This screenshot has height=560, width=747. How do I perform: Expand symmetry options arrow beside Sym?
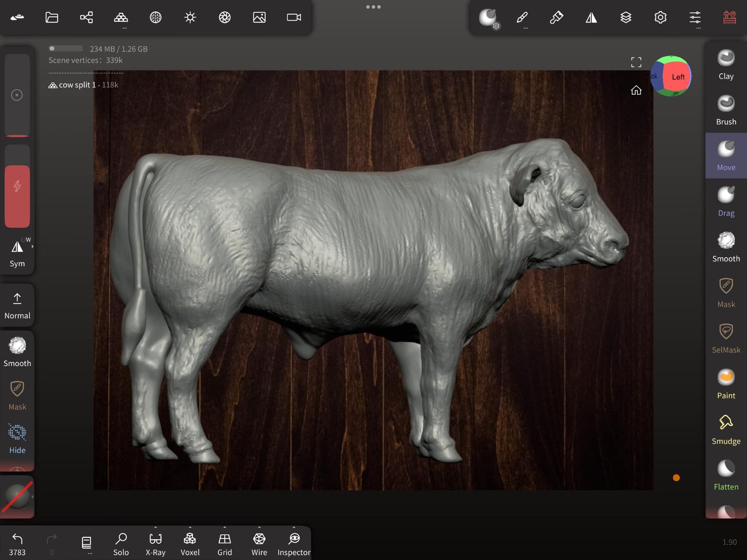click(x=32, y=247)
